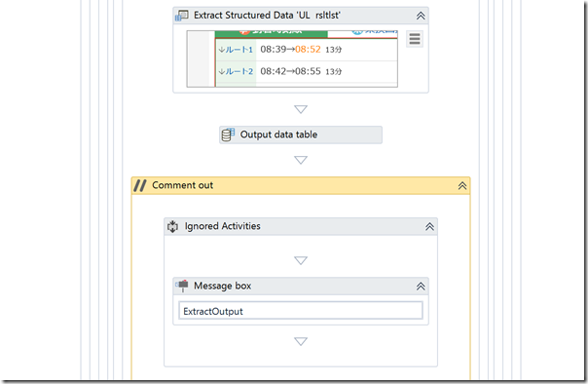Open the hamburger options menu beside the screenshot

(x=415, y=39)
